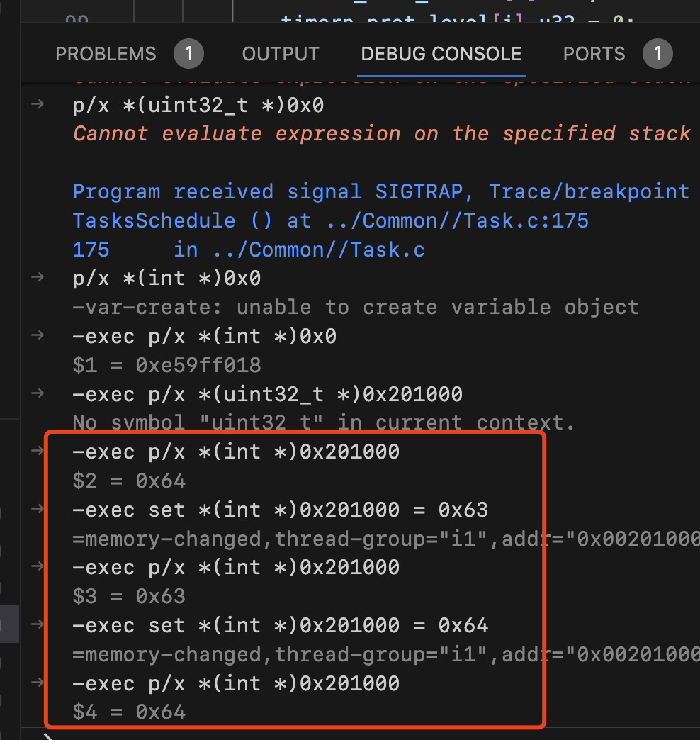
Task: Select the '$1 = 0xe59ff018' result line
Action: (x=167, y=365)
